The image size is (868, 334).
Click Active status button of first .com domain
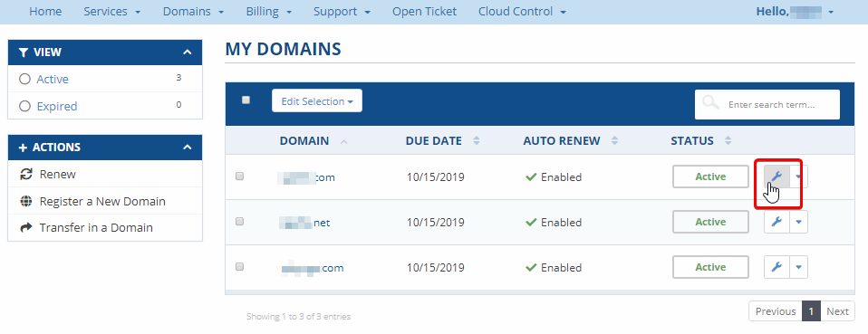coord(710,177)
